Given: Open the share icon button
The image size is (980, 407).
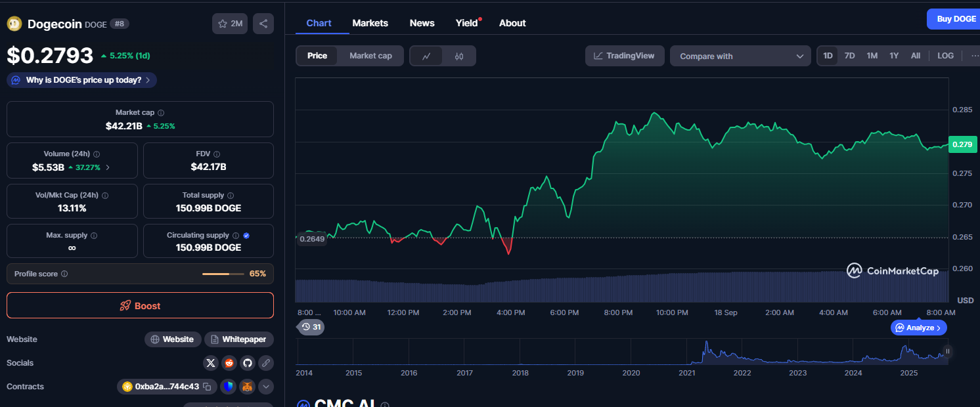Looking at the screenshot, I should (x=263, y=24).
